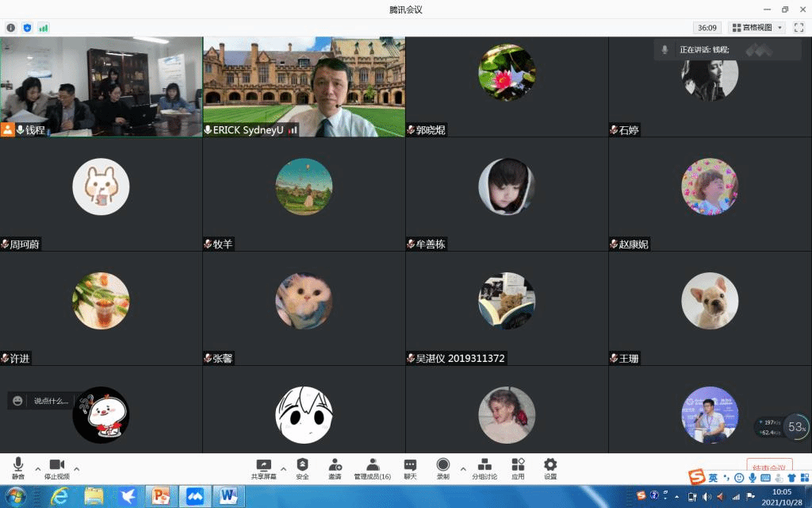
Task: Open Manage Members (管理成员) panel
Action: click(372, 468)
